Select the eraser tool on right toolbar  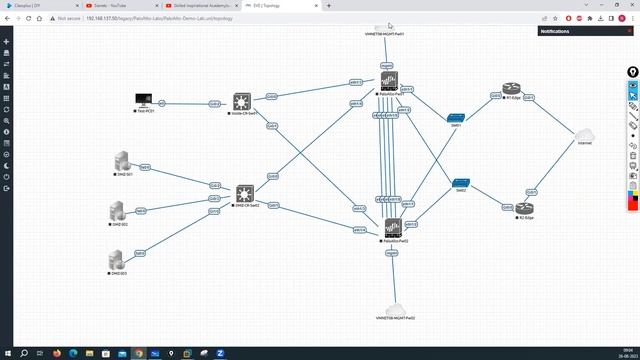tap(633, 126)
